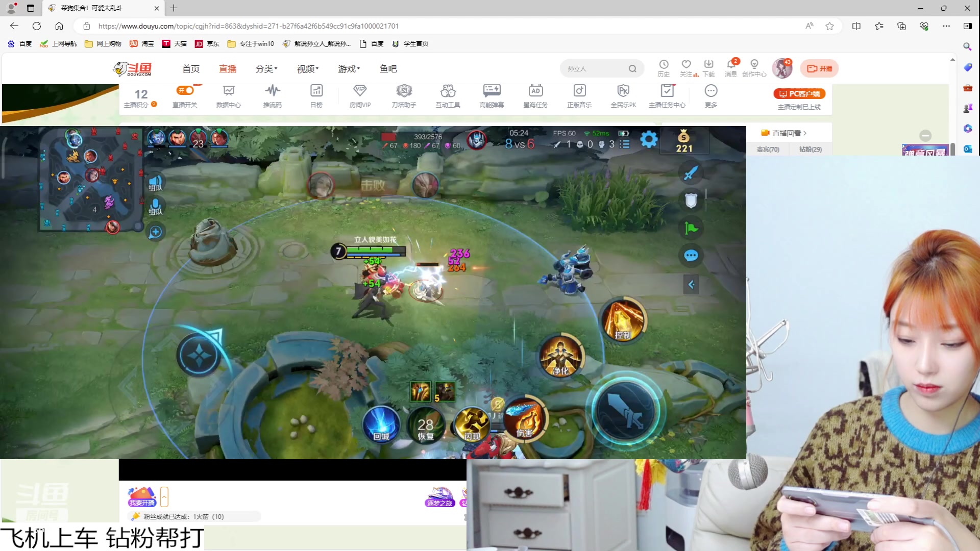Expand the 视频 dropdown

(308, 69)
